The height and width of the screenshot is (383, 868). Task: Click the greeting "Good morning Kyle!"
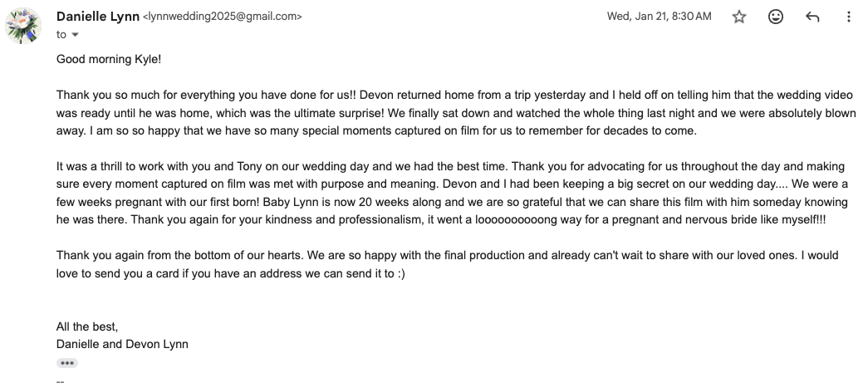click(109, 59)
